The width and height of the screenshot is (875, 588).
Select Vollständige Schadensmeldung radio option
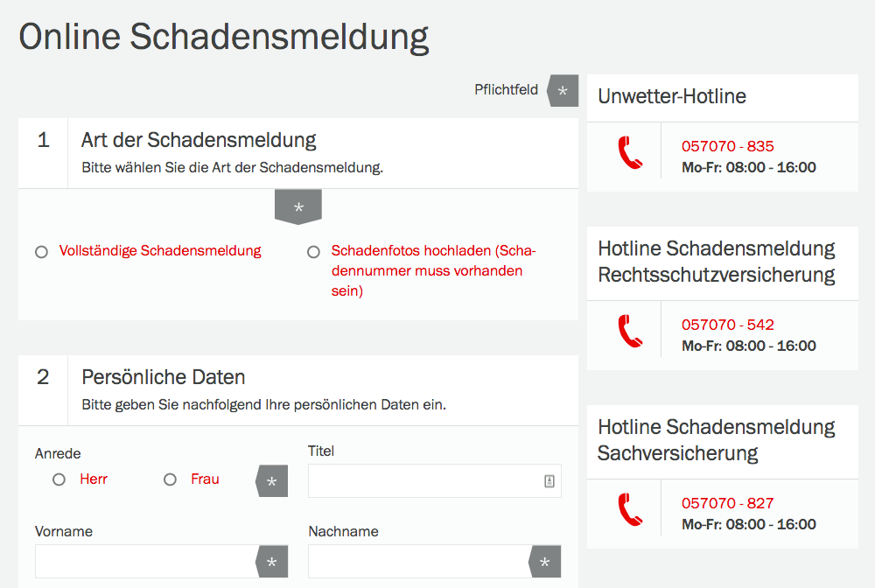point(41,252)
